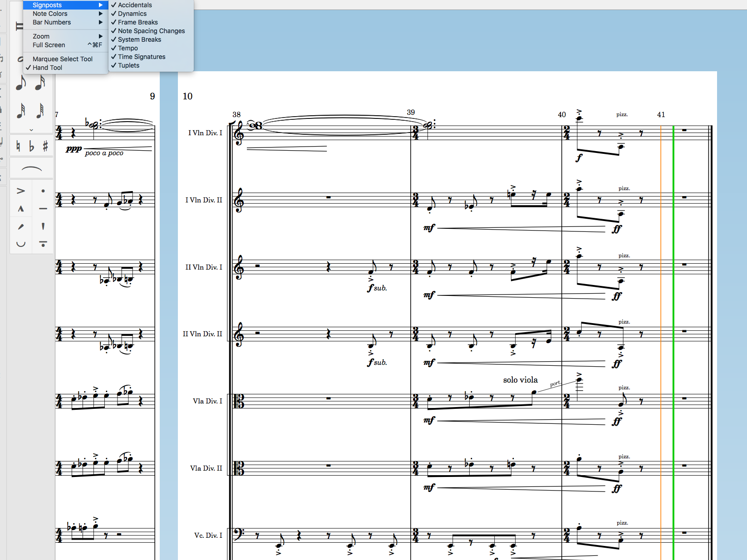Viewport: 747px width, 560px height.
Task: Choose the flat accidental
Action: (31, 146)
